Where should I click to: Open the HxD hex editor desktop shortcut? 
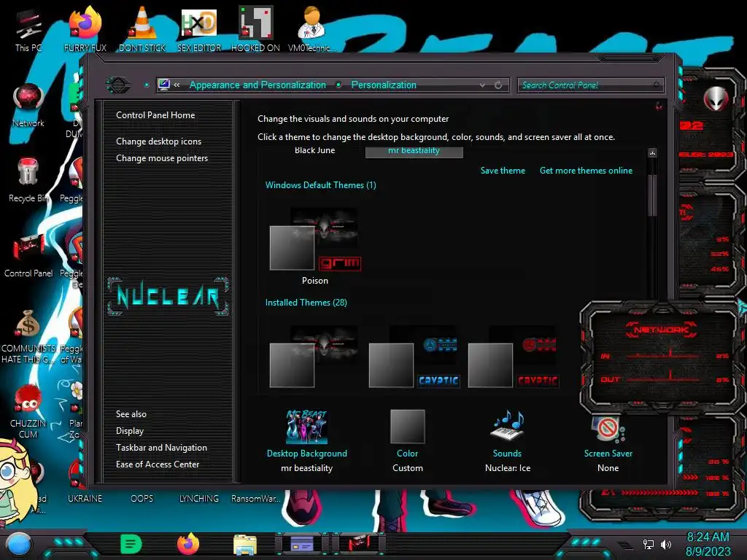coord(199,29)
